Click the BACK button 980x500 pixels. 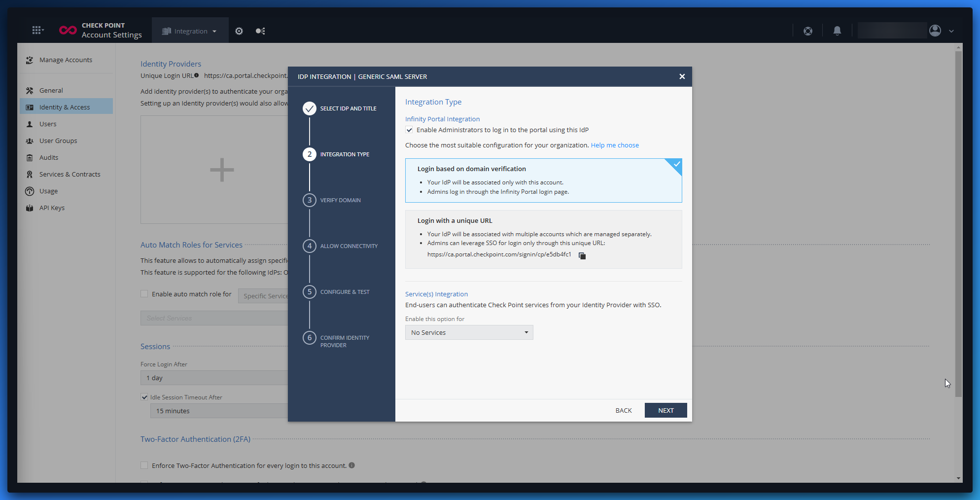pyautogui.click(x=624, y=410)
